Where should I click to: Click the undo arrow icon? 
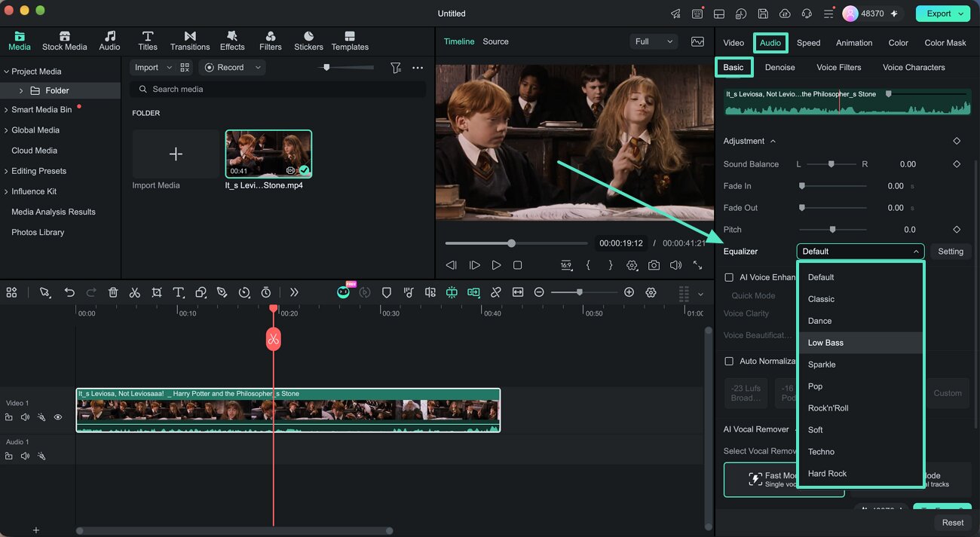click(69, 292)
